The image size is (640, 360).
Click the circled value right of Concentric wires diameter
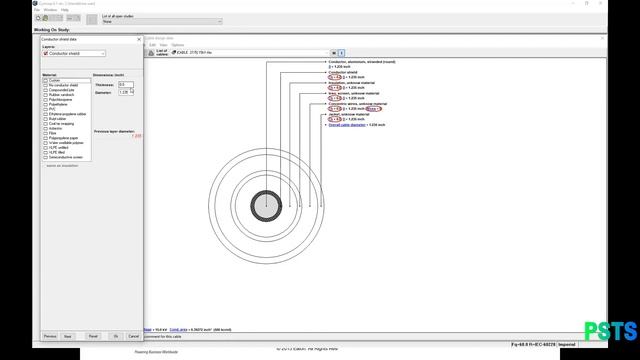click(x=373, y=109)
